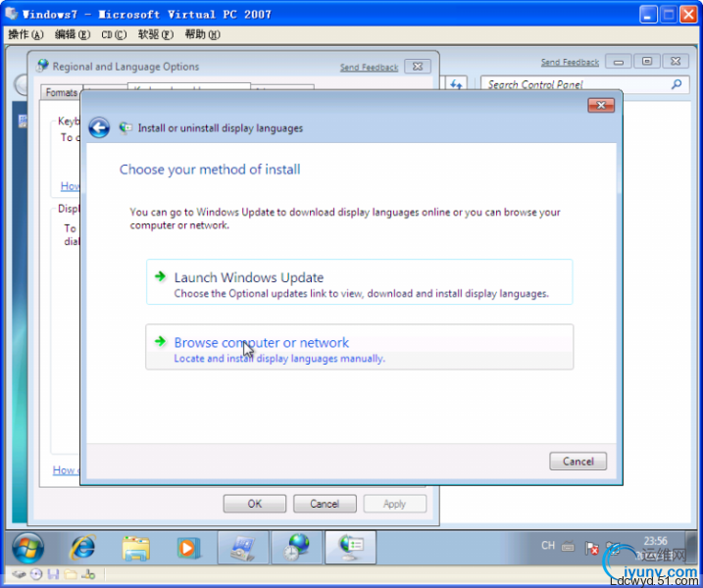Viewport: 703px width, 588px height.
Task: Click globe icon beside Install or uninstall title
Action: (x=126, y=127)
